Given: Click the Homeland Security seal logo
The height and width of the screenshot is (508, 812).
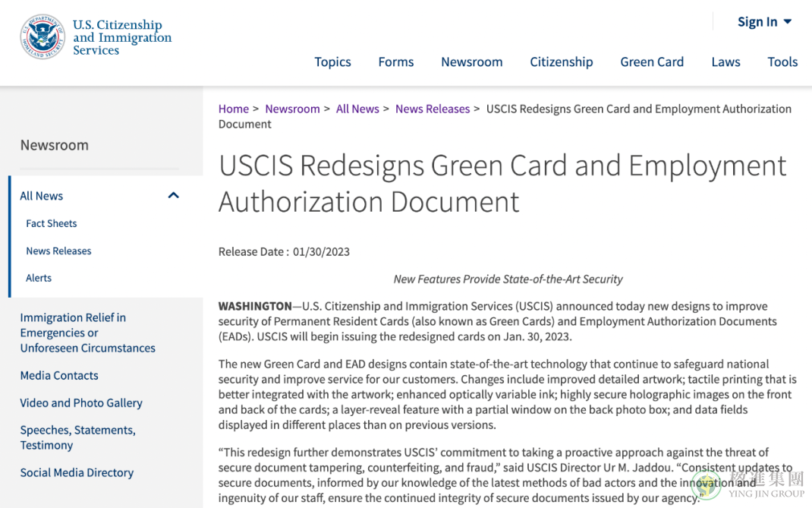Looking at the screenshot, I should pos(42,36).
